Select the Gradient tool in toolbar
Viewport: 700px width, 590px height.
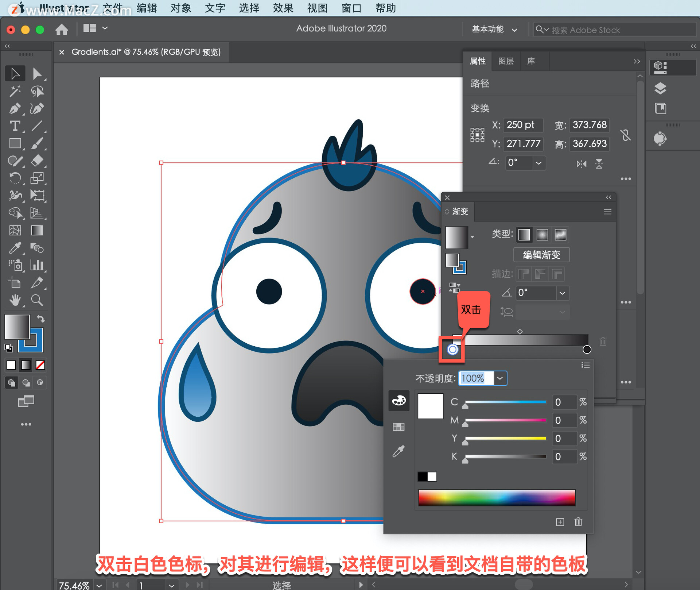[x=37, y=231]
